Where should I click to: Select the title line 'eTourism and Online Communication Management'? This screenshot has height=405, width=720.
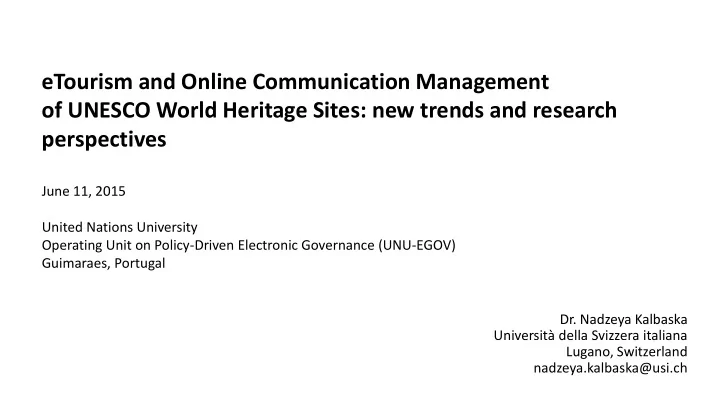(295, 83)
